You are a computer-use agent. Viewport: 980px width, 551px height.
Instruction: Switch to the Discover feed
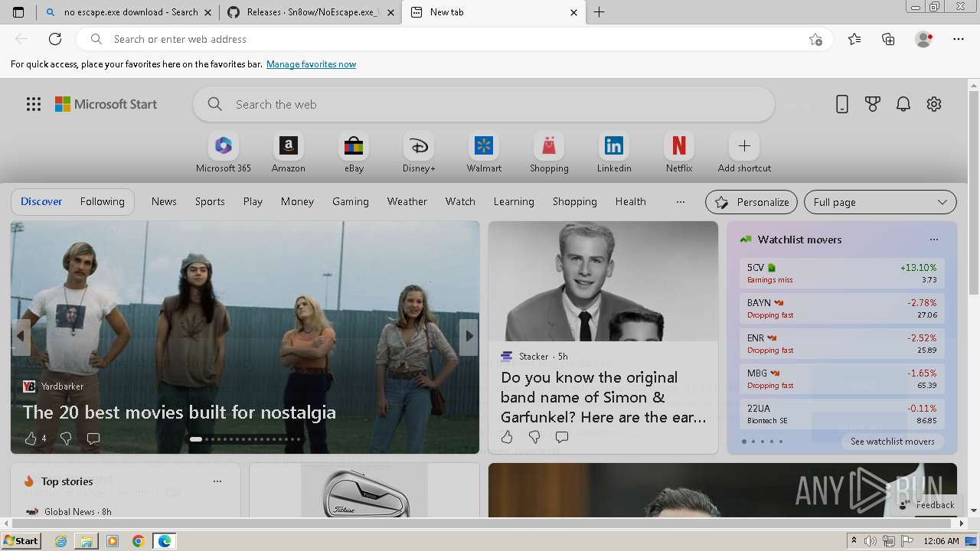click(41, 201)
